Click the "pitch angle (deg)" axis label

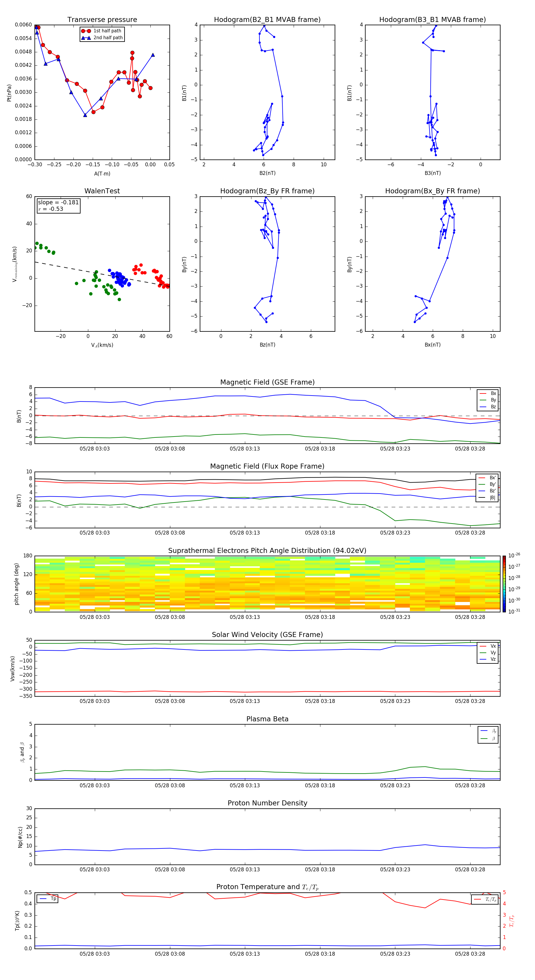coord(16,584)
